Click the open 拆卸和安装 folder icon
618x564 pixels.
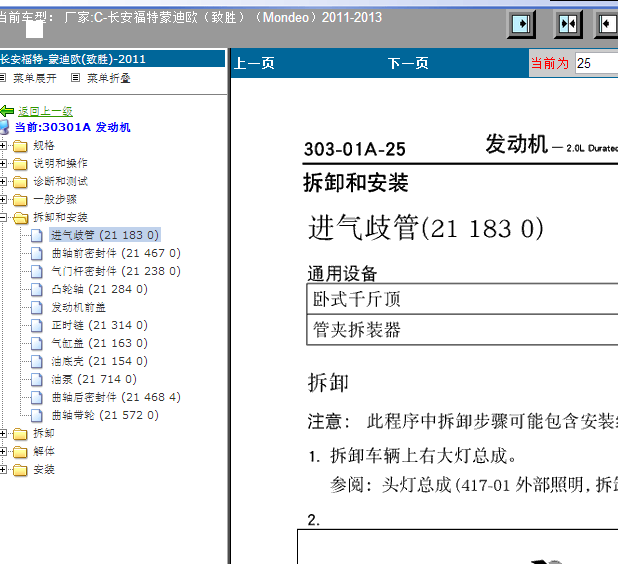point(20,218)
